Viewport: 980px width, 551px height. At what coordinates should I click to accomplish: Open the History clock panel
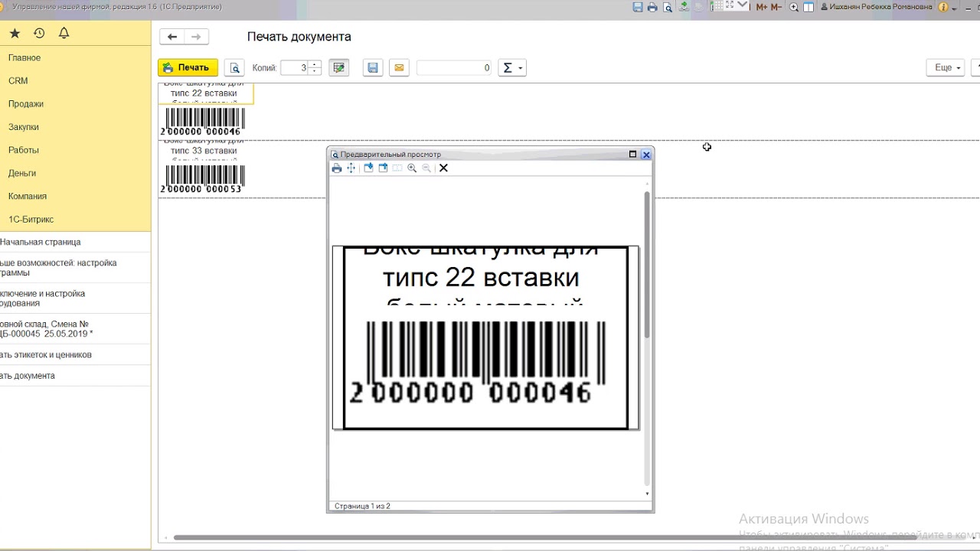[x=39, y=33]
